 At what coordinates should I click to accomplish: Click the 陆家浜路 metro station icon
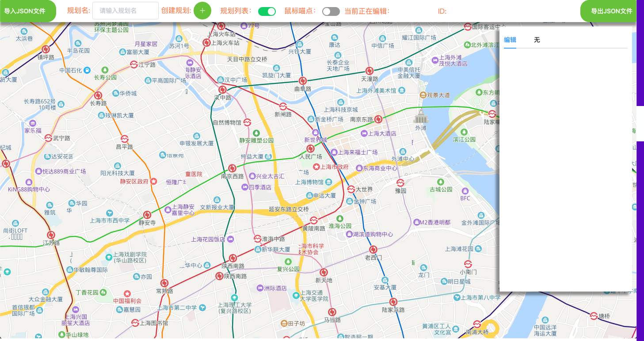393,302
